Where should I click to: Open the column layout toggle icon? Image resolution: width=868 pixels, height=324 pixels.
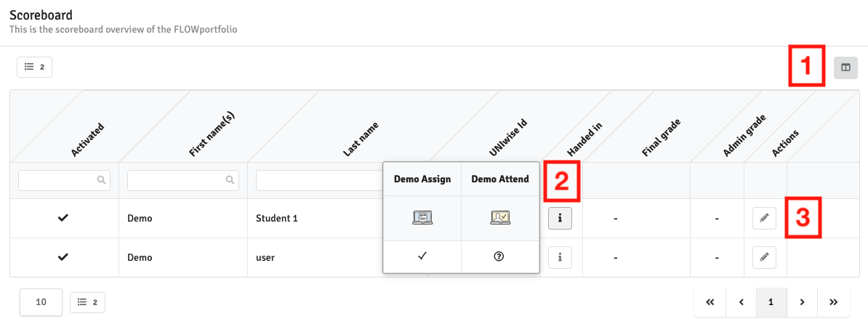[845, 68]
